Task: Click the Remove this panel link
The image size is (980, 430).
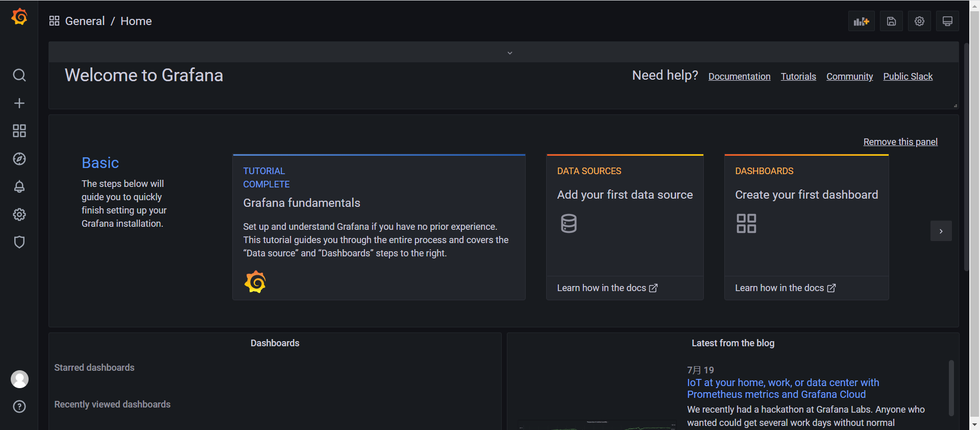Action: [x=900, y=142]
